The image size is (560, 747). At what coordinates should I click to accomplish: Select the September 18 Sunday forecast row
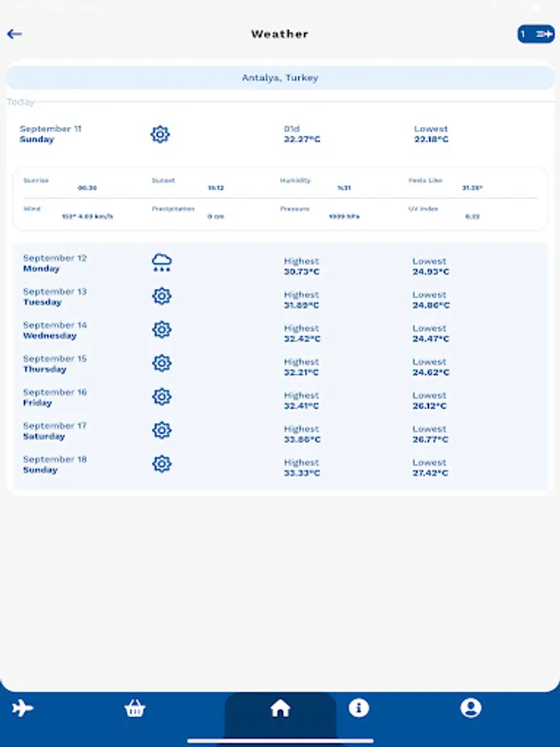point(280,465)
